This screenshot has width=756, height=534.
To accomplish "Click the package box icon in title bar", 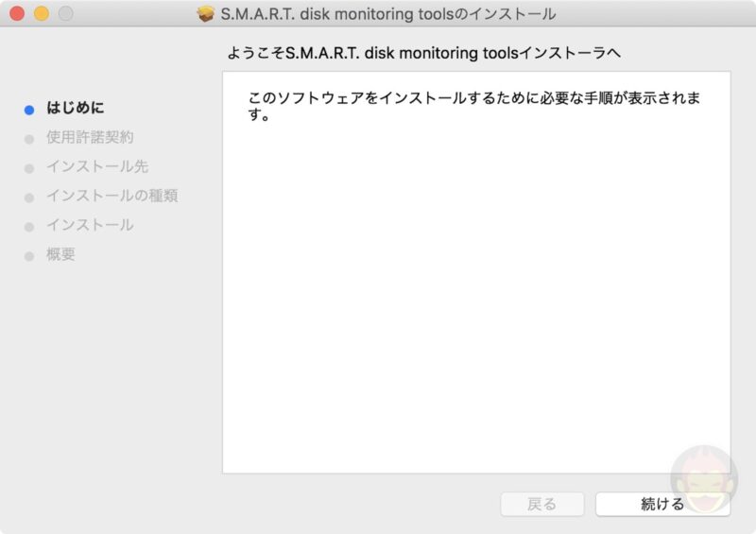I will [205, 14].
